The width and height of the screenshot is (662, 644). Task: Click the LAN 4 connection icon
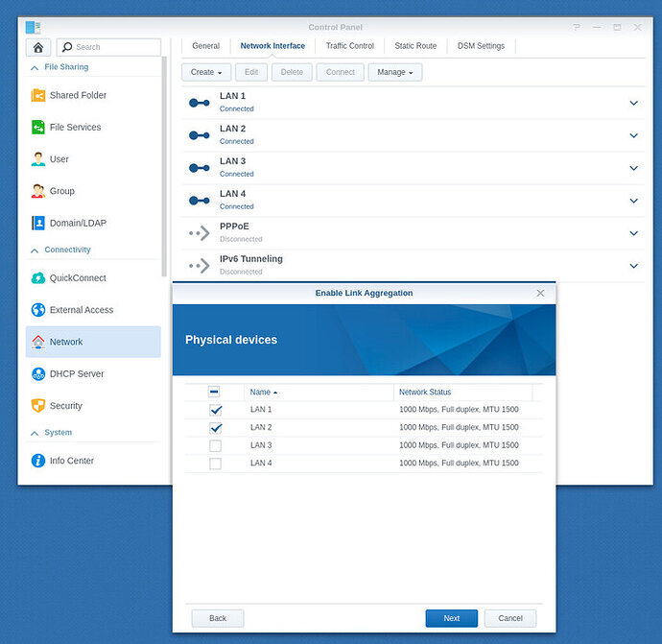(199, 201)
